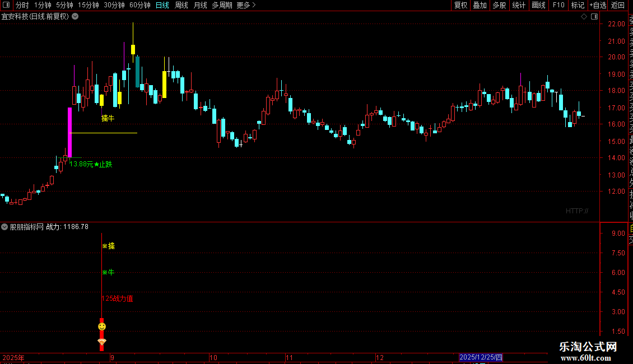This screenshot has width=633, height=364.
Task: Click the 战力: 1186.78 value
Action: pyautogui.click(x=67, y=227)
